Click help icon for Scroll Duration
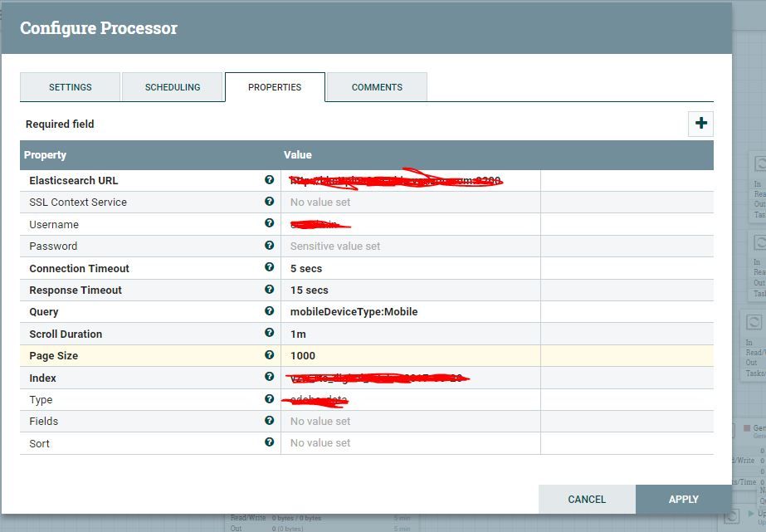Image resolution: width=766 pixels, height=532 pixels. coord(270,333)
